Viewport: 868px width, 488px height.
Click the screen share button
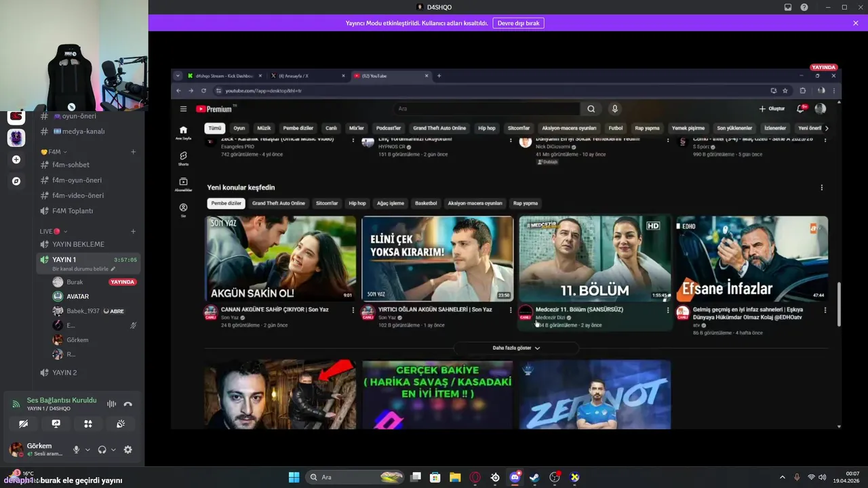(56, 424)
